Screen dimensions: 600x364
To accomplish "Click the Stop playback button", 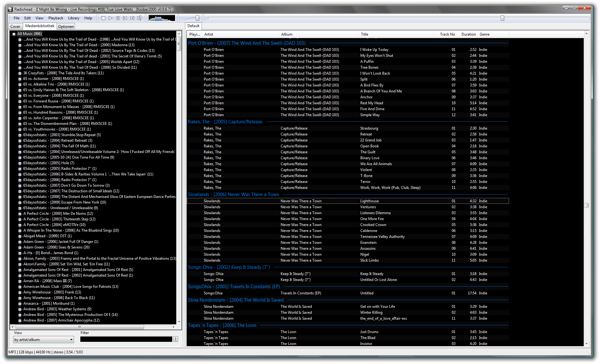I will [x=103, y=18].
